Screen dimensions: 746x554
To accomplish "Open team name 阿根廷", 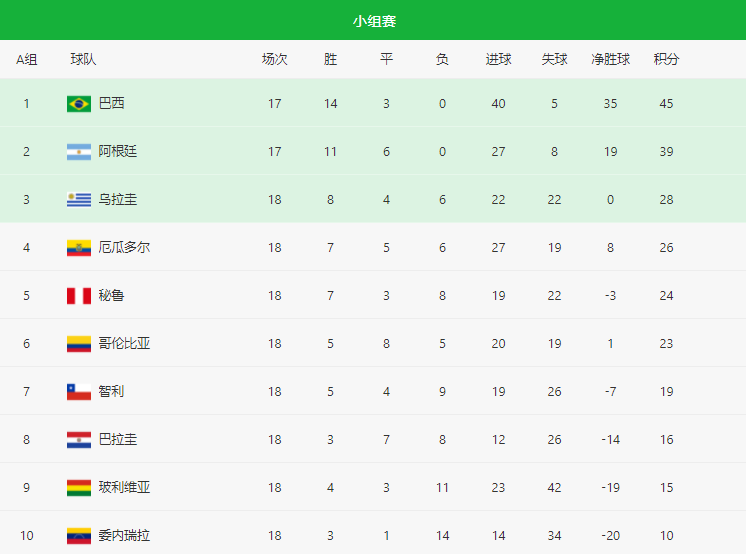I will coord(118,151).
